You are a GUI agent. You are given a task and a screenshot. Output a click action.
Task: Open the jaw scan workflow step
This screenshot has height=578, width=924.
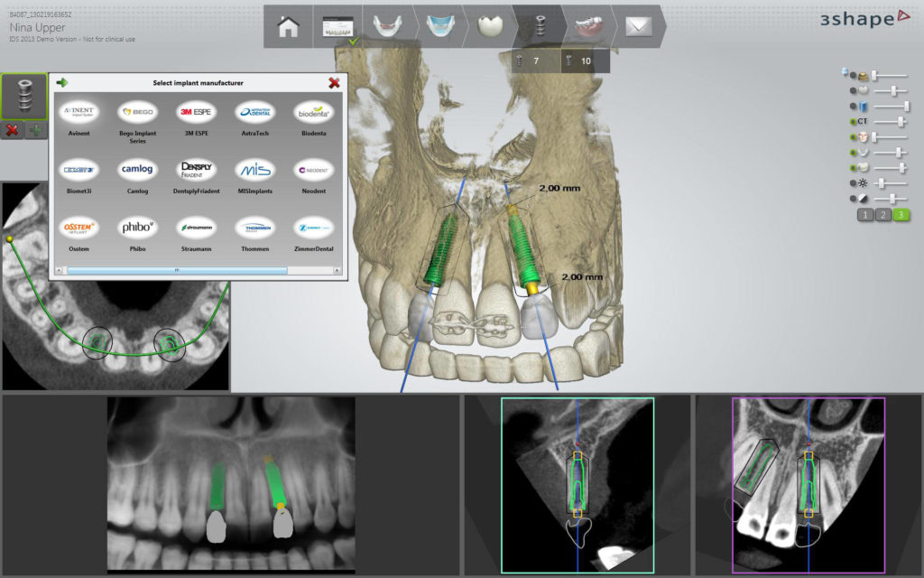coord(388,26)
